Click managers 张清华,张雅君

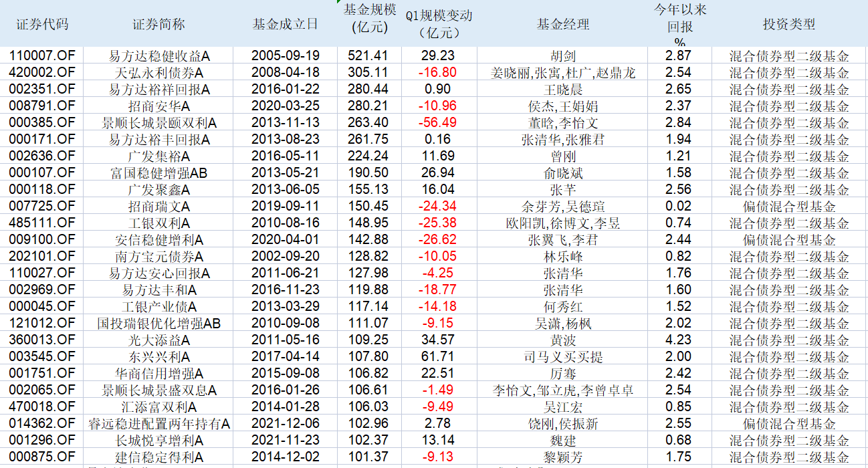point(563,140)
